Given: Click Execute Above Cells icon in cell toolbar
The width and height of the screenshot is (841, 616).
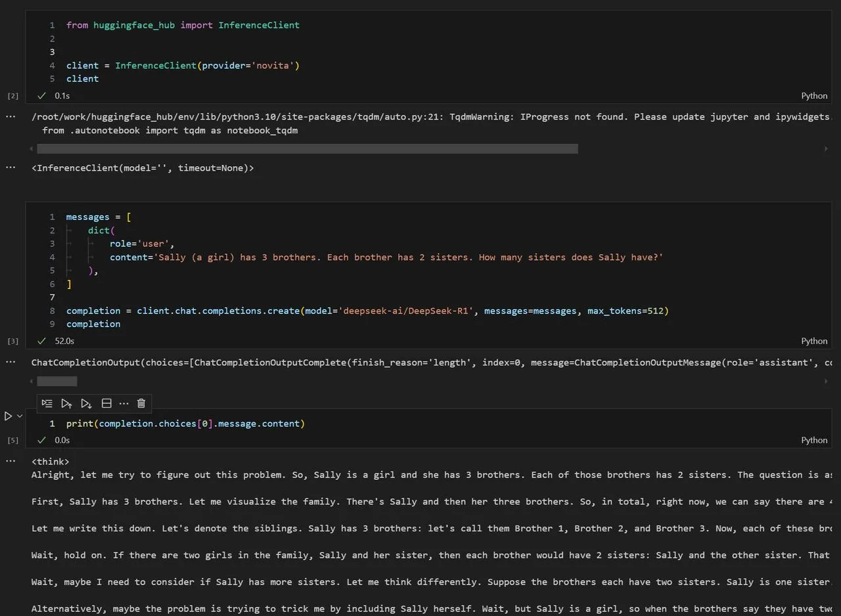Looking at the screenshot, I should pyautogui.click(x=66, y=403).
